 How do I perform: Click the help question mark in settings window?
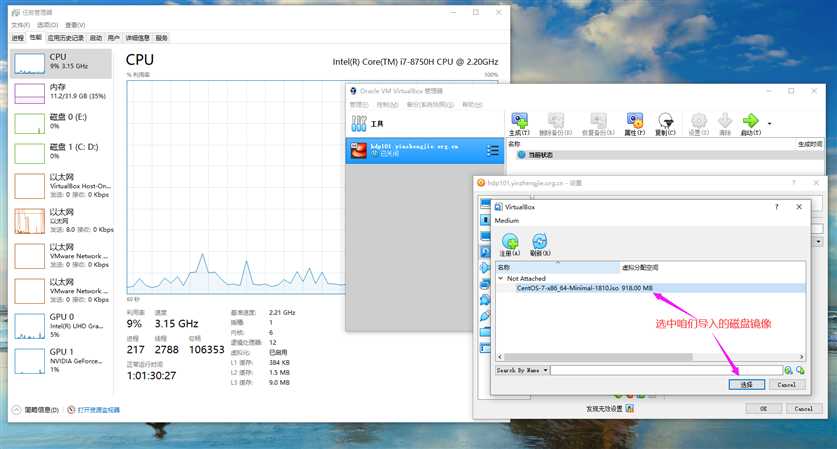(794, 183)
